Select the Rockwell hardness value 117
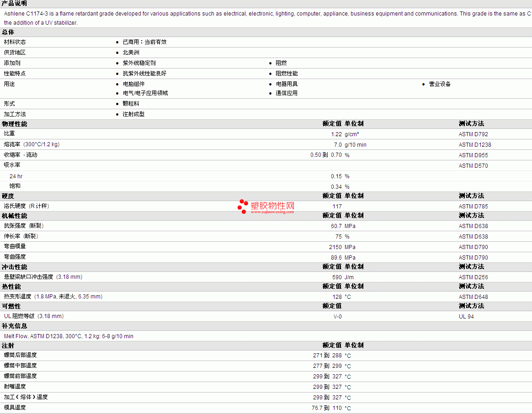Image resolution: width=532 pixels, height=414 pixels. click(337, 207)
